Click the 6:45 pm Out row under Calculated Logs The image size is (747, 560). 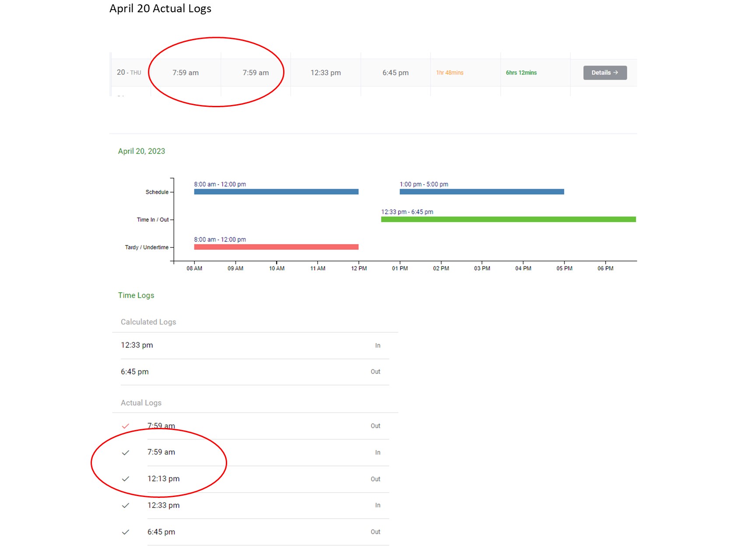(250, 372)
